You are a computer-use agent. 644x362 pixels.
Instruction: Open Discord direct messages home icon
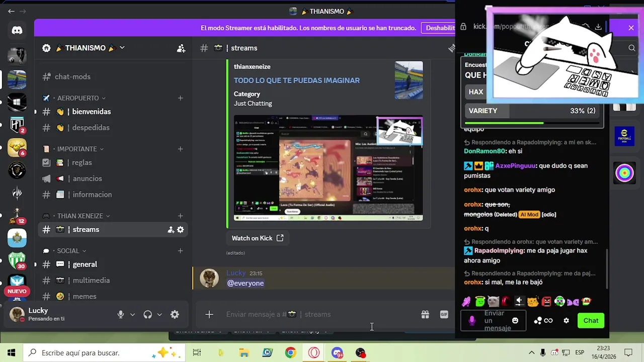[x=17, y=30]
